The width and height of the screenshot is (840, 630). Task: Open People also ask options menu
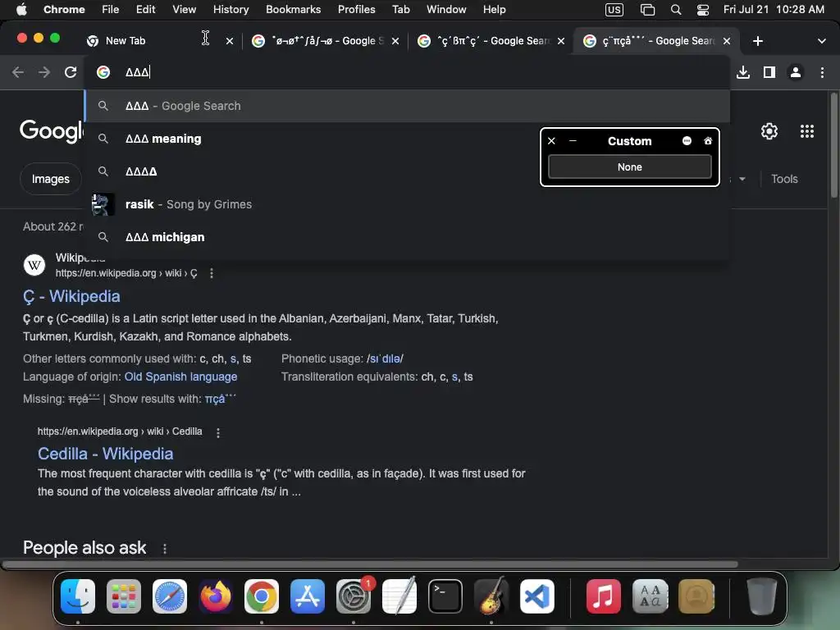coord(164,549)
